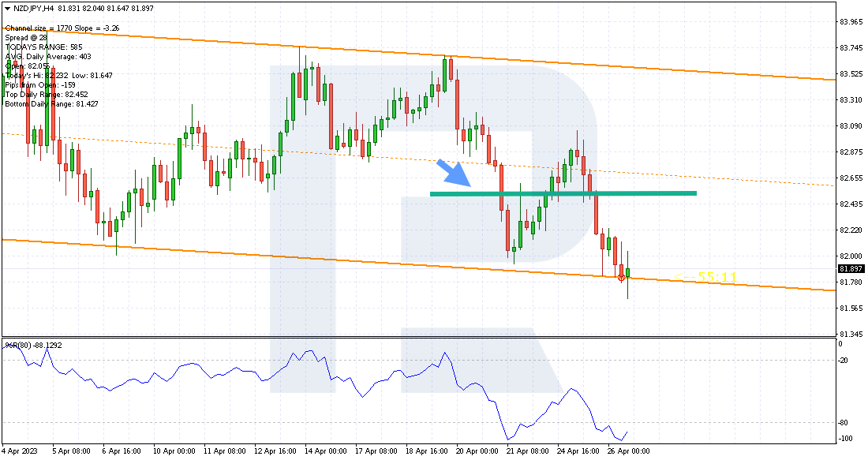Click the 82.435 price scale label
The image size is (868, 460).
[x=851, y=204]
